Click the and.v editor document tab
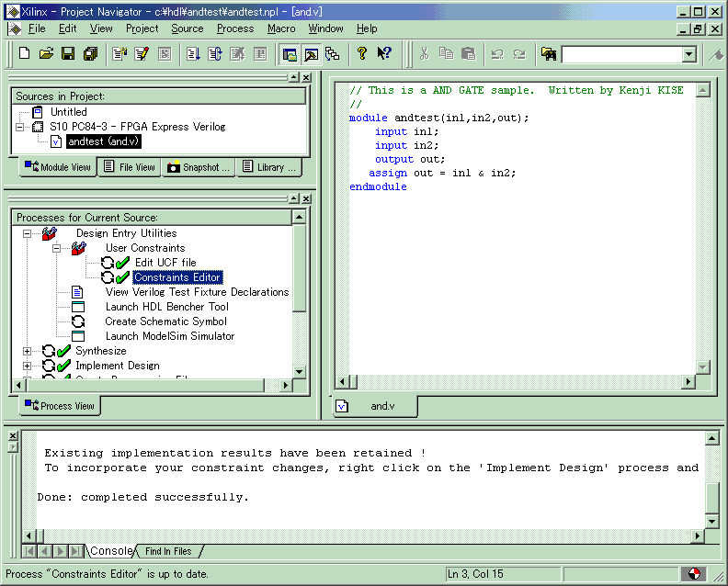This screenshot has width=728, height=586. 375,406
